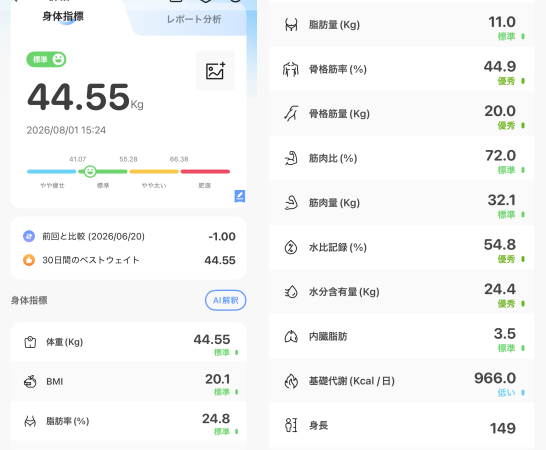This screenshot has height=450, width=546.
Task: Click the 筋肉量 flexed arm icon
Action: click(291, 203)
